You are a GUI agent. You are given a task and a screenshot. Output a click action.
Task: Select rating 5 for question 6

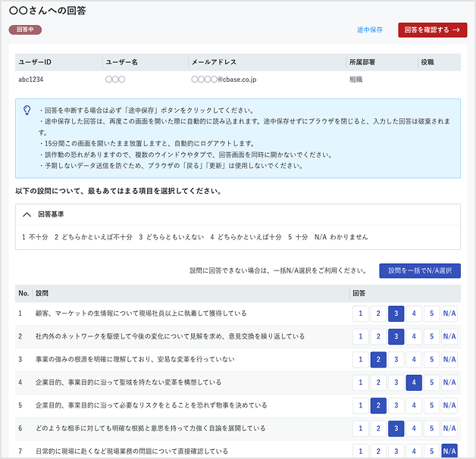pos(431,429)
